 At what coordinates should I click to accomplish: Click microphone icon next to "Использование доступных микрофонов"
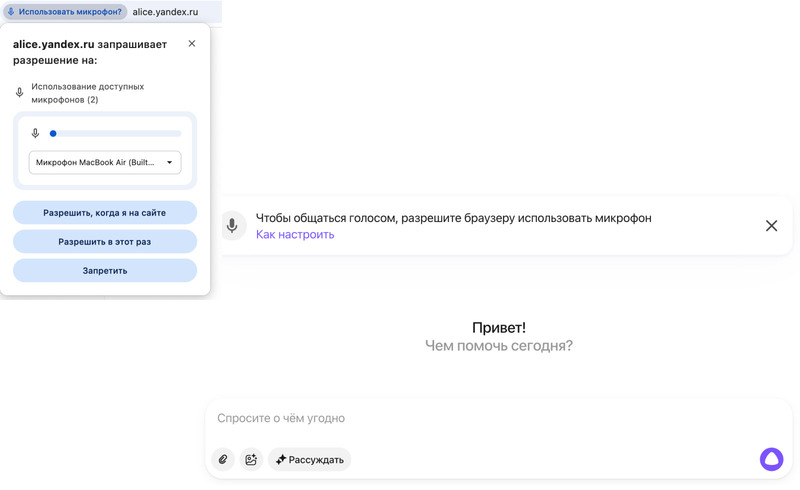tap(19, 93)
